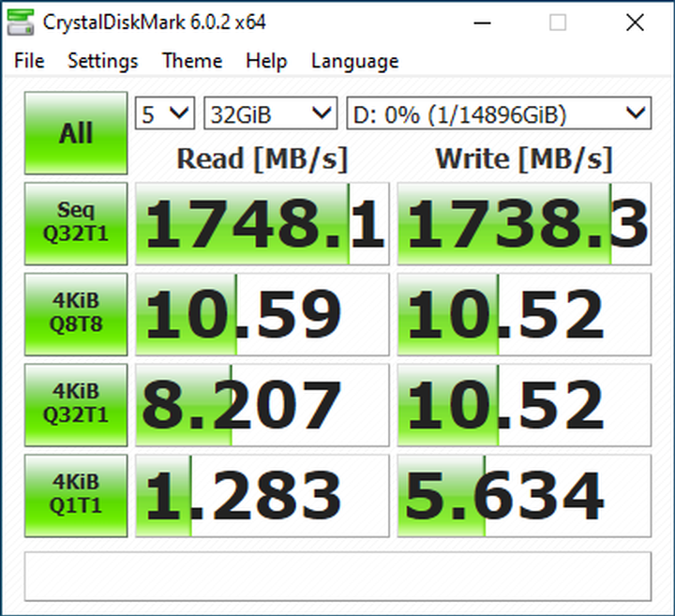Click the sequential read result 1748.1

[262, 225]
